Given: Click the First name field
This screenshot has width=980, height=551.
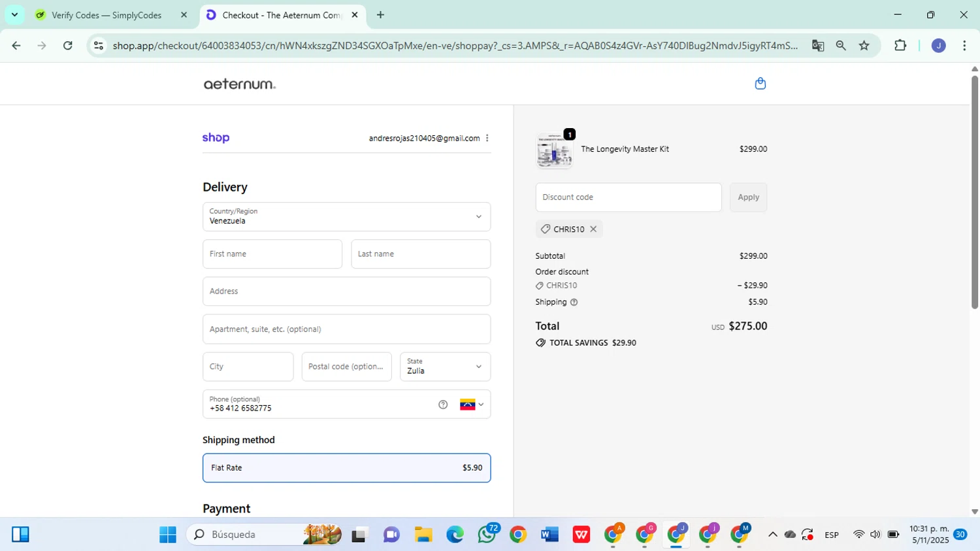Looking at the screenshot, I should pos(272,254).
